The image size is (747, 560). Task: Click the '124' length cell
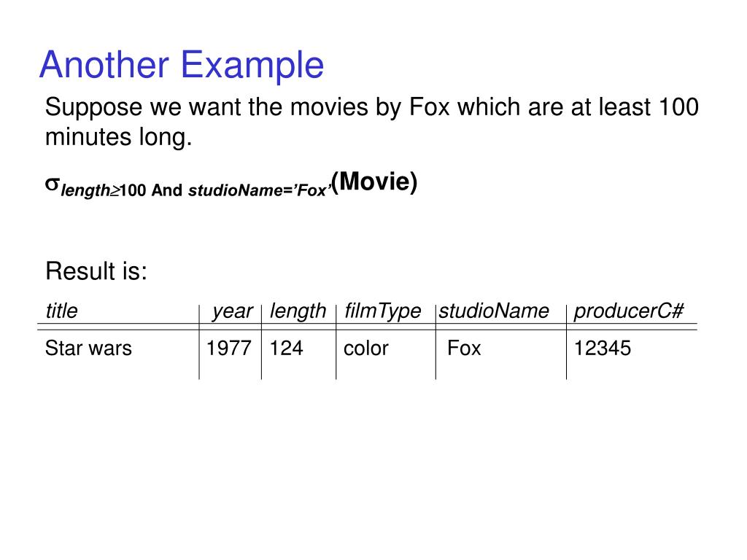(x=286, y=348)
